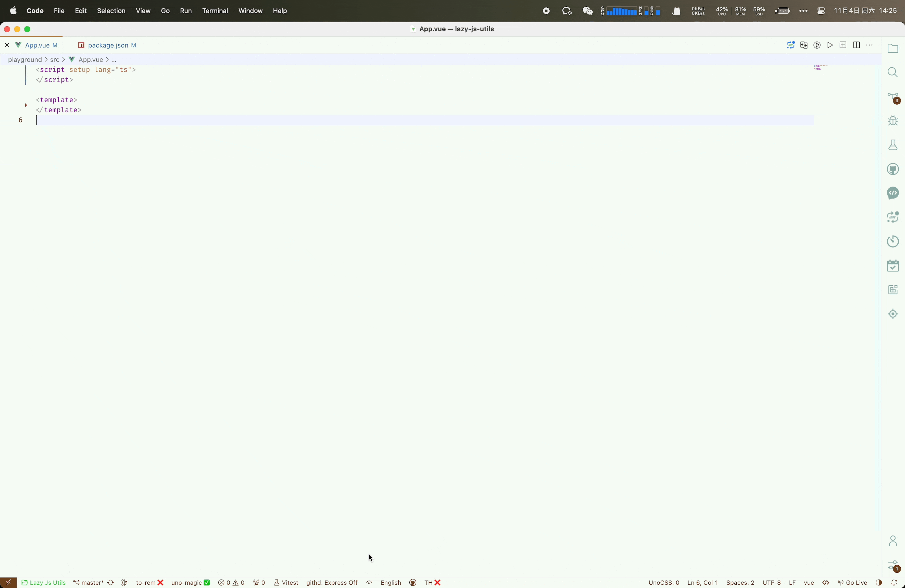Disable the githd Express Off toggle
Image resolution: width=905 pixels, height=588 pixels.
coord(331,582)
